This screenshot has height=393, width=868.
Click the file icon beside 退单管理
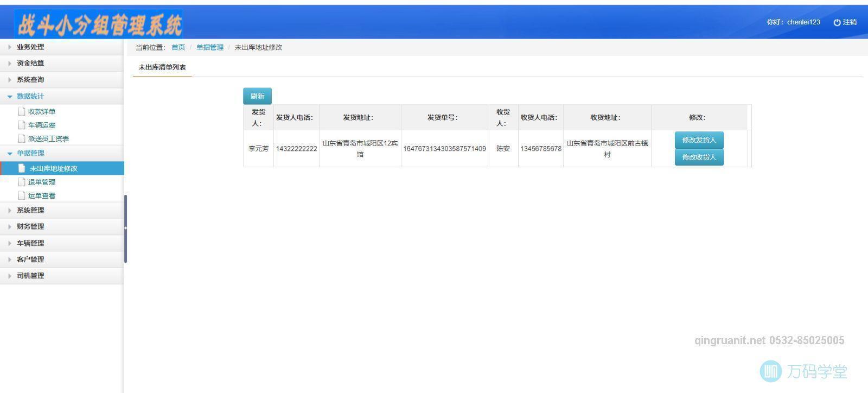(x=22, y=182)
